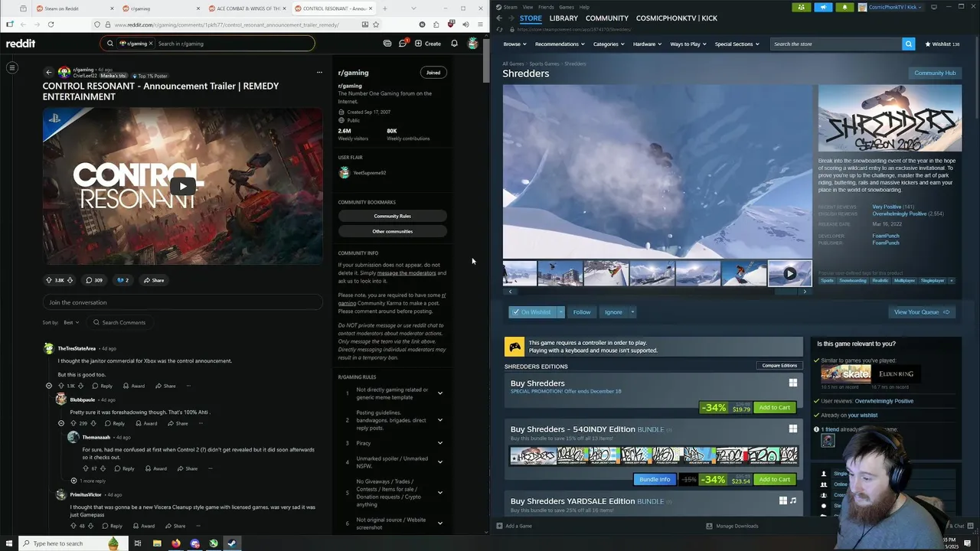980x551 pixels.
Task: Open the Steam 'Friends' menu
Action: 546,7
